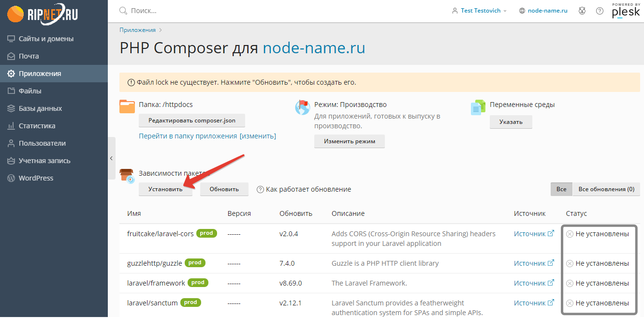The width and height of the screenshot is (644, 318).
Task: Open external link icon for guzzlehttp/guzzle
Action: pos(551,263)
